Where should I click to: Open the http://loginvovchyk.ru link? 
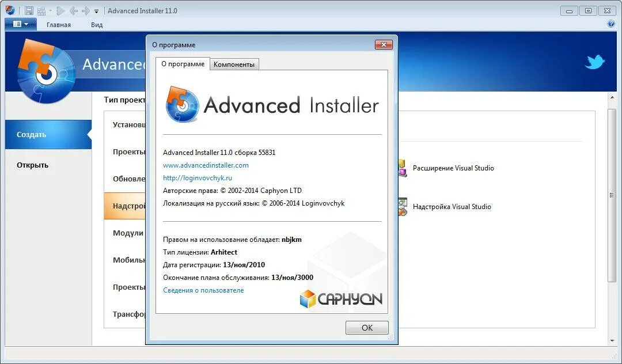[198, 177]
